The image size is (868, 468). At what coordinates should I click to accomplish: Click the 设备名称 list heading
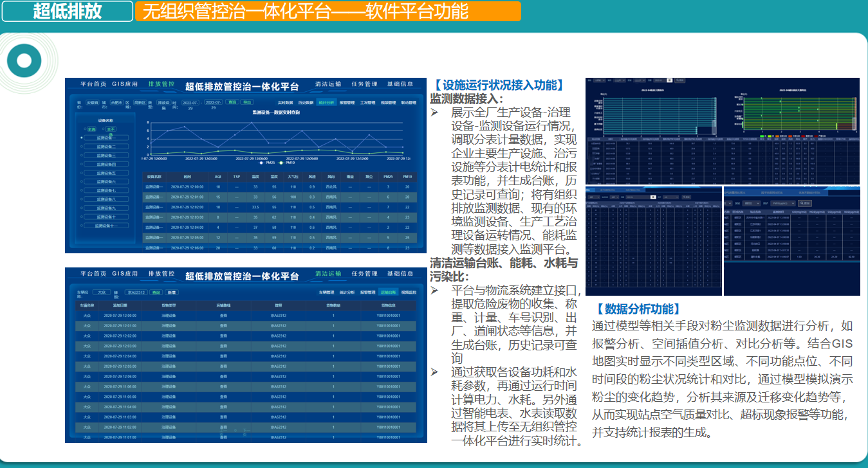click(x=106, y=120)
